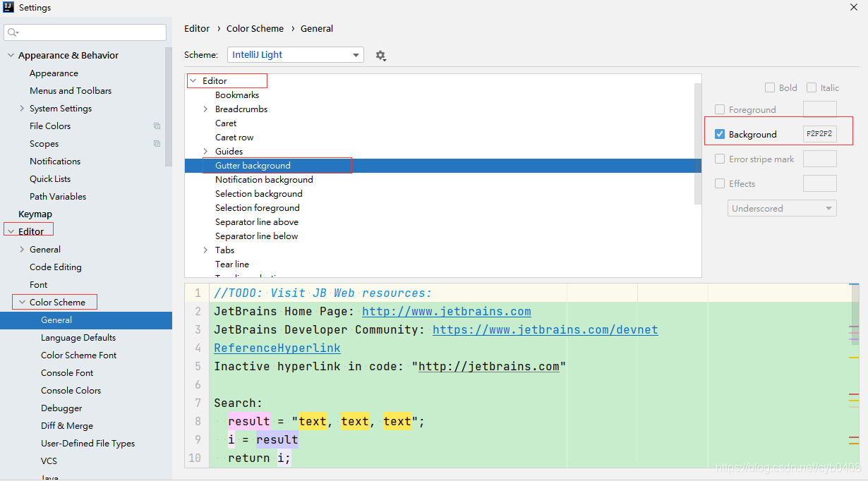Select Selection background option
This screenshot has height=481, width=868.
coord(259,194)
